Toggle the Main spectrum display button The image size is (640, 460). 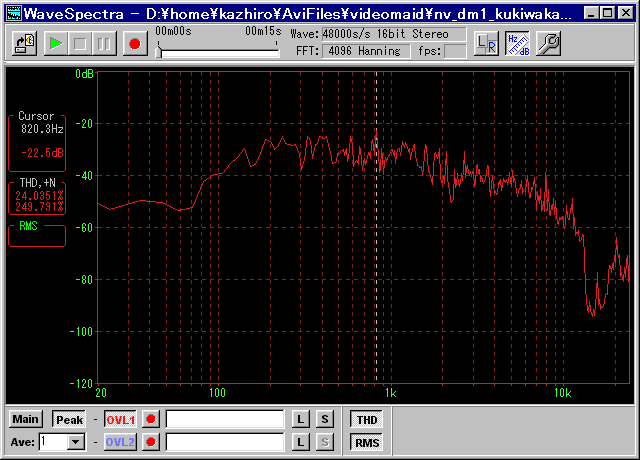point(26,419)
